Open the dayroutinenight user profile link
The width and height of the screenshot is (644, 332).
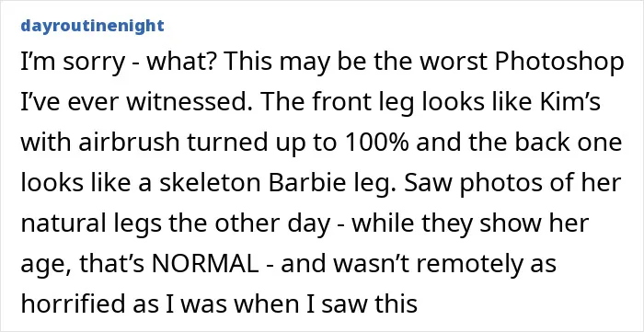click(x=92, y=27)
